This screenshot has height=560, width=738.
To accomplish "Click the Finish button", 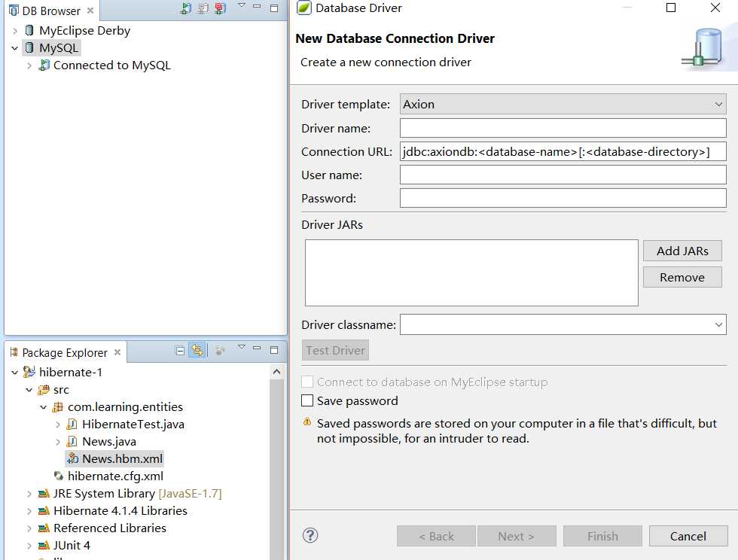I will click(602, 536).
